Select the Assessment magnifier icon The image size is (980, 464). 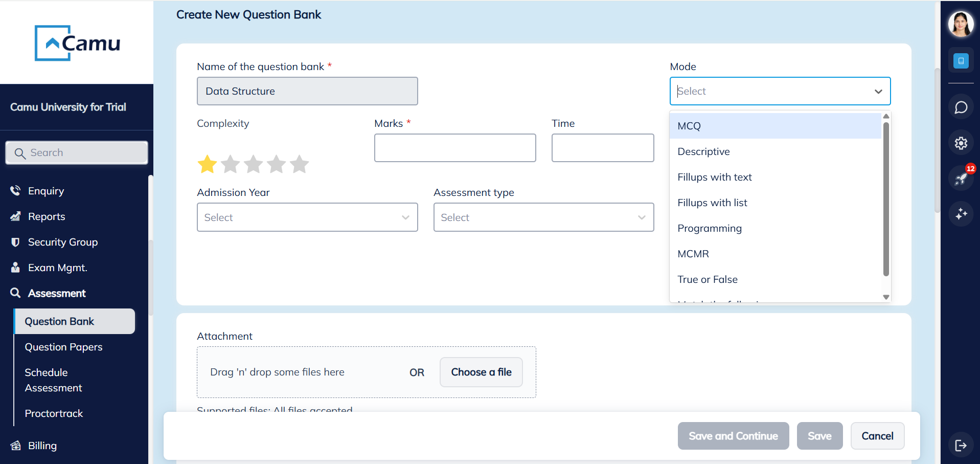click(15, 293)
